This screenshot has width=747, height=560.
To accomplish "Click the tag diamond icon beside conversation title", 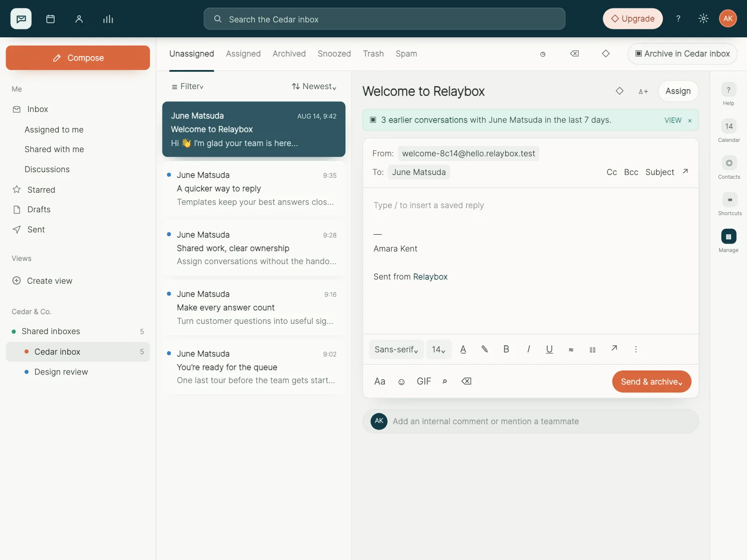I will (x=620, y=91).
